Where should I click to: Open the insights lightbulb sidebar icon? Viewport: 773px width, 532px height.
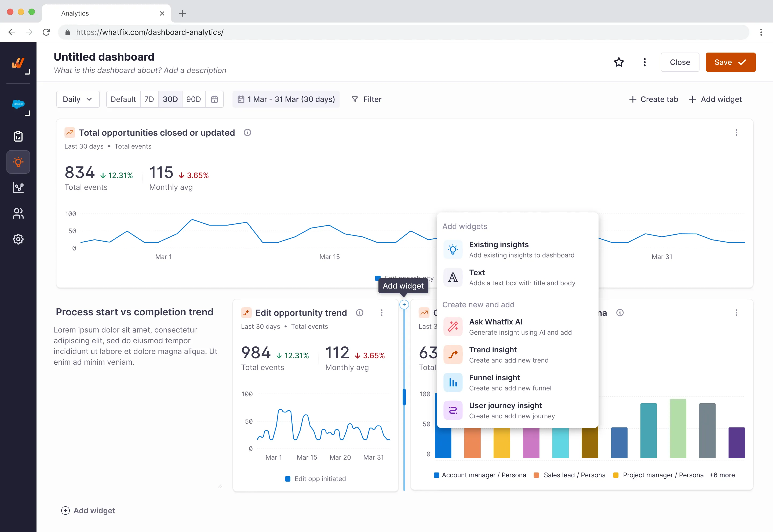pos(18,162)
